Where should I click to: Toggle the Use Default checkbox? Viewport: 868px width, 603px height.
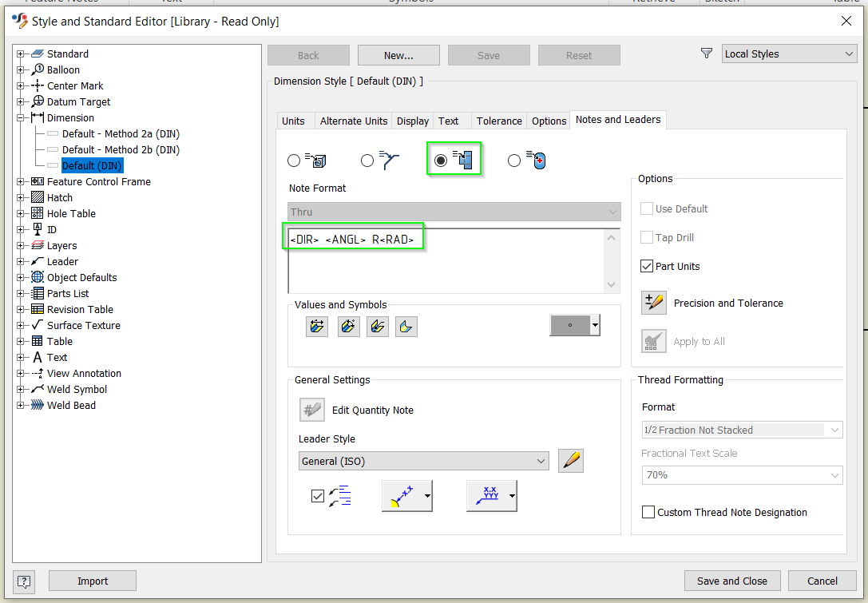(x=647, y=208)
